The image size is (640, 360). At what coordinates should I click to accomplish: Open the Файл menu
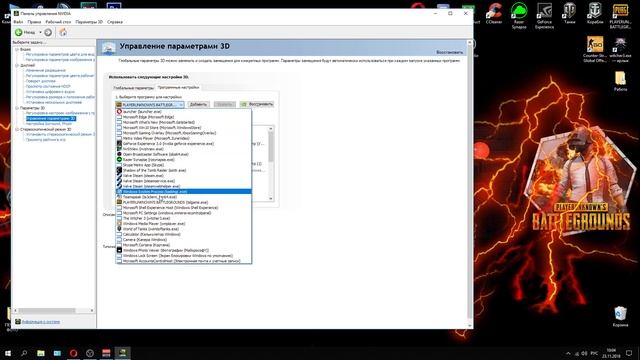click(x=18, y=22)
